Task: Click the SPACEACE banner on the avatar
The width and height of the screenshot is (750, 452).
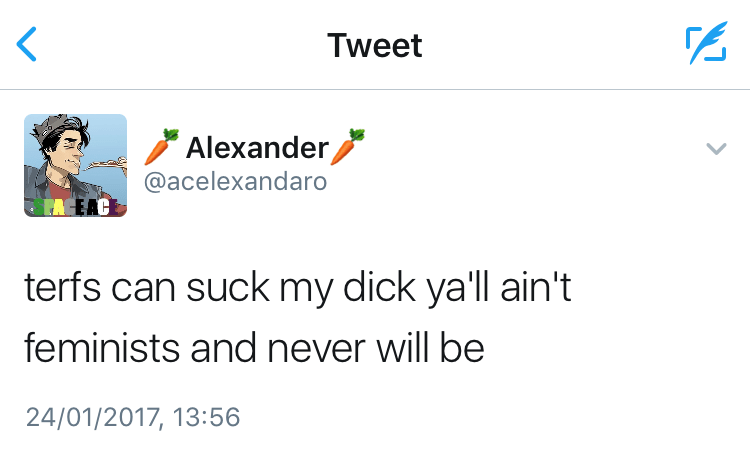Action: pyautogui.click(x=75, y=207)
